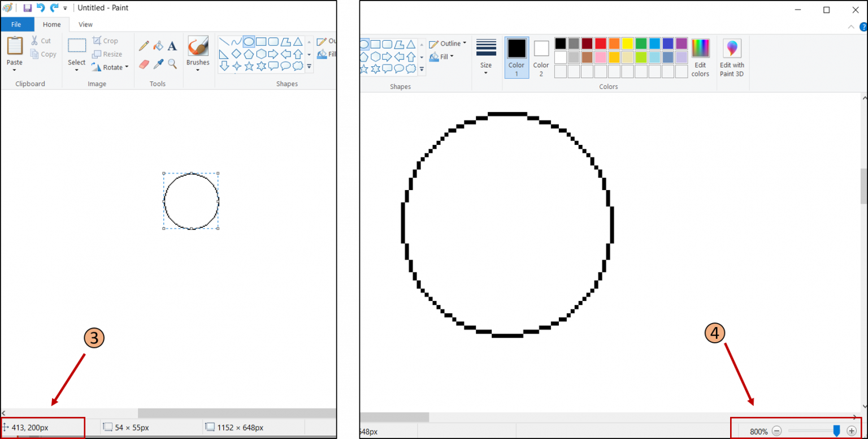Pick the orange color swatch

tap(614, 44)
